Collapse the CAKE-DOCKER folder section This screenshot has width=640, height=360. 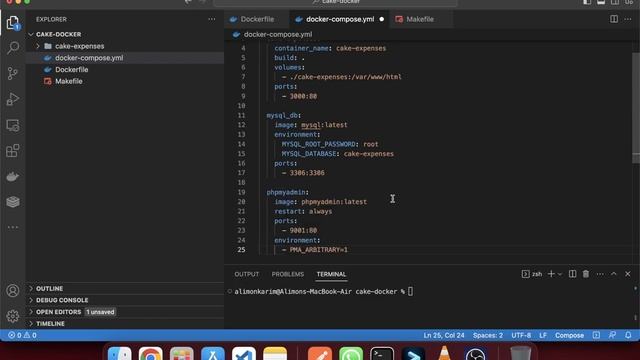pyautogui.click(x=58, y=34)
